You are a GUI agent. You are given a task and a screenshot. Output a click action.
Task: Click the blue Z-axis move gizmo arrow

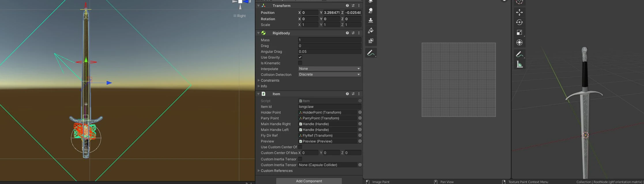[109, 83]
